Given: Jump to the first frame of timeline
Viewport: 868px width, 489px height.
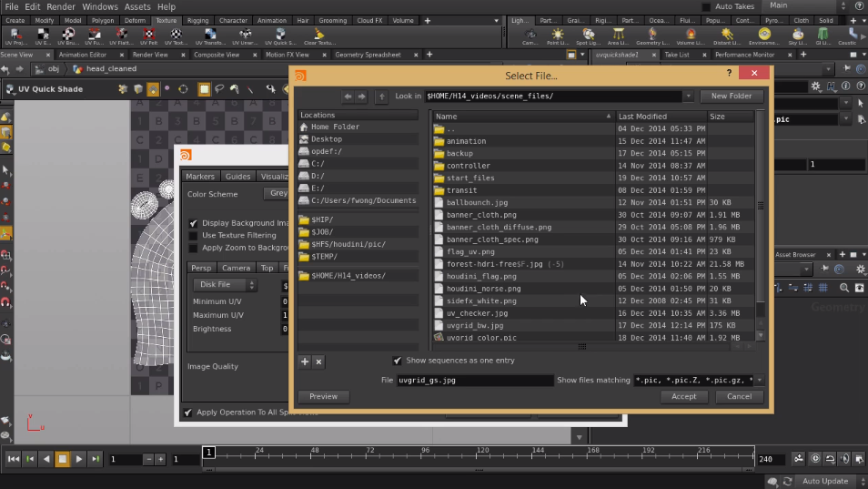Looking at the screenshot, I should (14, 459).
